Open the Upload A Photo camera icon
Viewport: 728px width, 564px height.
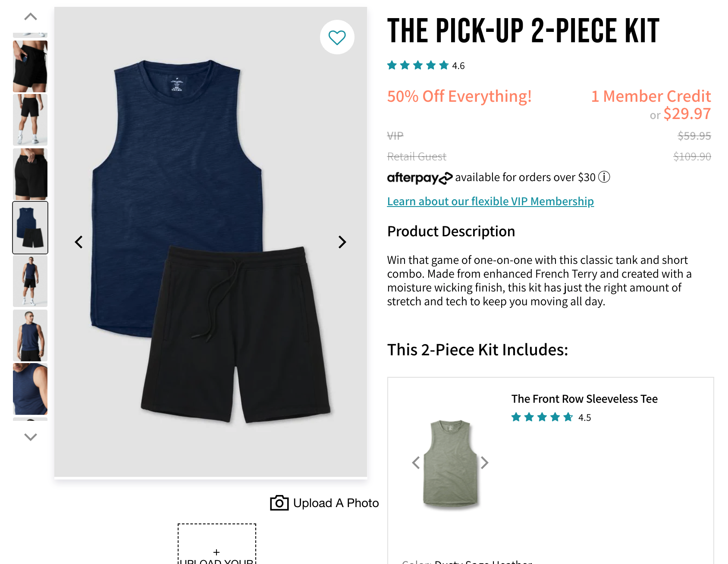279,503
